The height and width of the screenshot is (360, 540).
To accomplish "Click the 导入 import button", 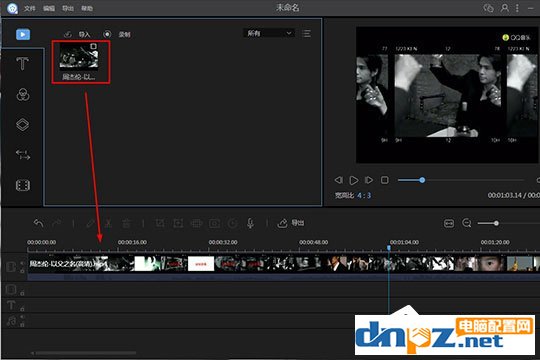I will [78, 34].
